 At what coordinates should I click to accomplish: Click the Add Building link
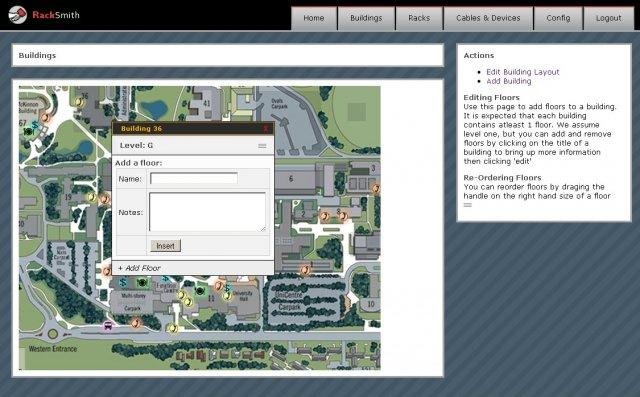(509, 81)
